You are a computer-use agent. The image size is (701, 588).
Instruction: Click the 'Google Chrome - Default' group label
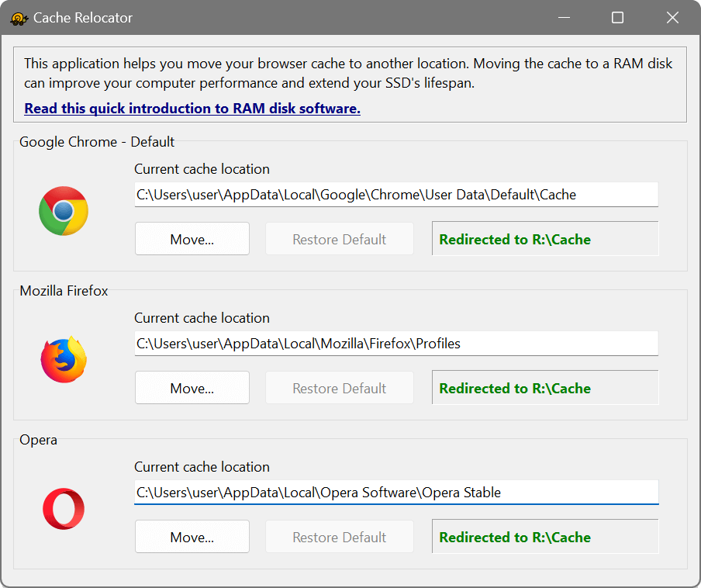click(97, 142)
